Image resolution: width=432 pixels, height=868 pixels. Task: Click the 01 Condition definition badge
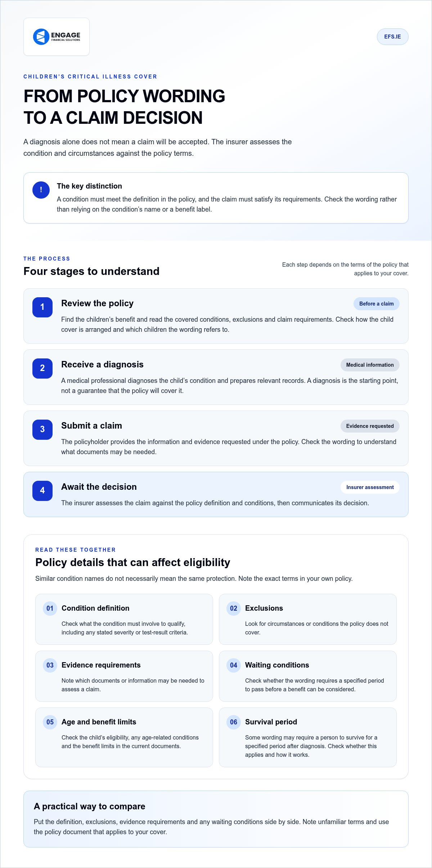tap(50, 609)
